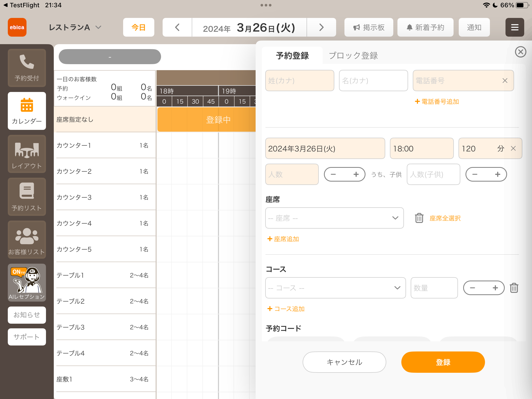The height and width of the screenshot is (399, 532).
Task: Expand the 座席 dropdown
Action: (334, 218)
